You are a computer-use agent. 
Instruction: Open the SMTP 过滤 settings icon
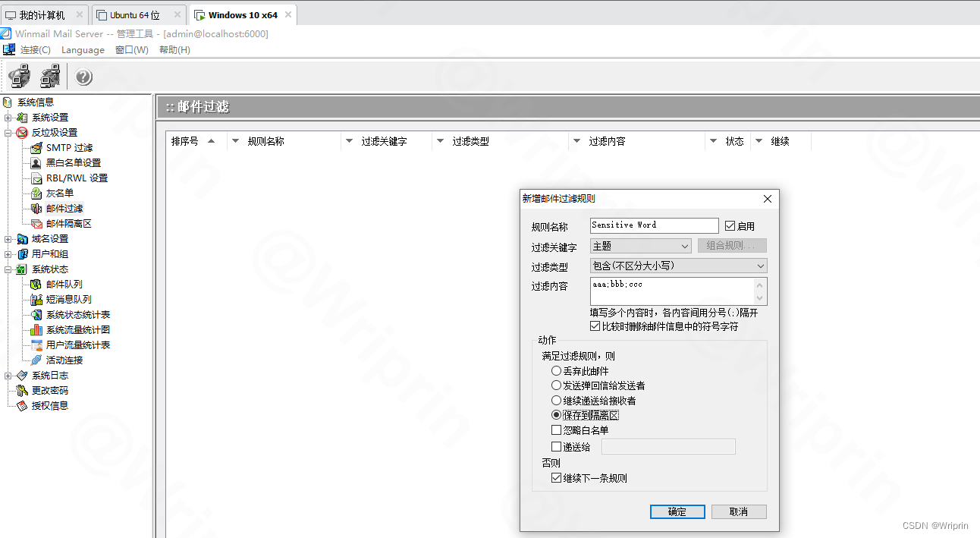36,147
